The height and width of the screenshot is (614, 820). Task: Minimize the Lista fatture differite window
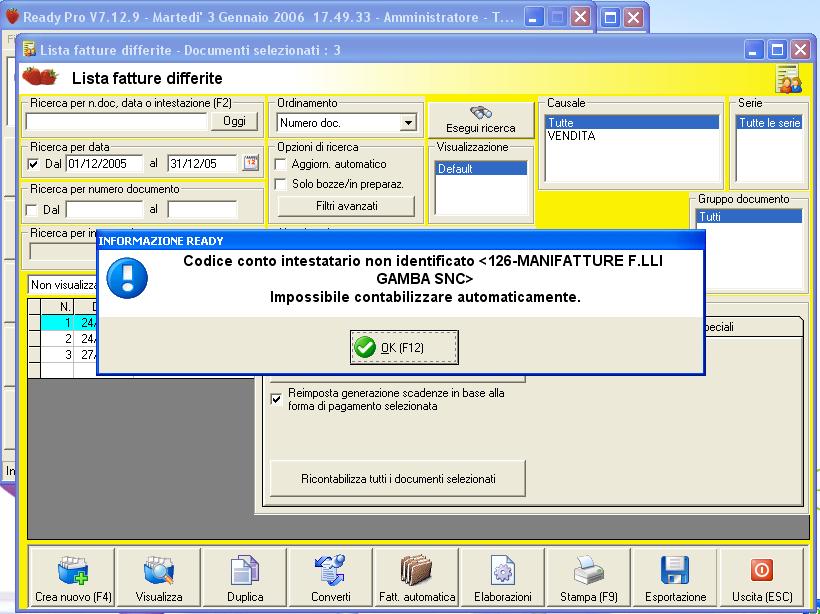tap(753, 50)
